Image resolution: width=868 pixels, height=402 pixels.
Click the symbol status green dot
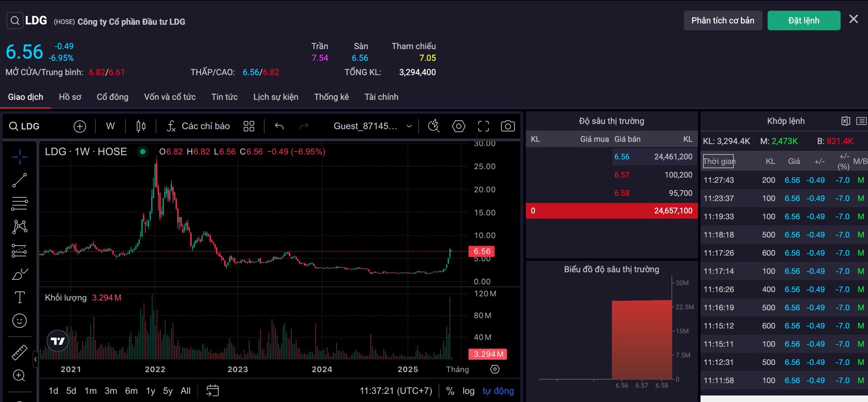[x=143, y=152]
